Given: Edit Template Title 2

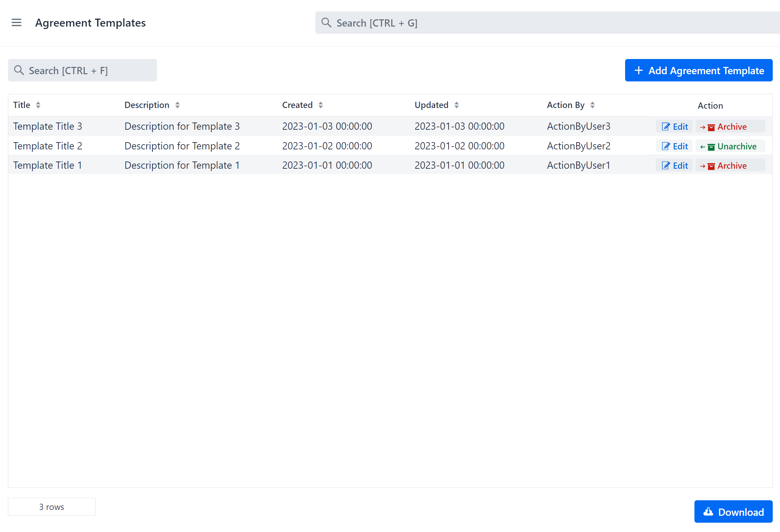Looking at the screenshot, I should pos(674,146).
